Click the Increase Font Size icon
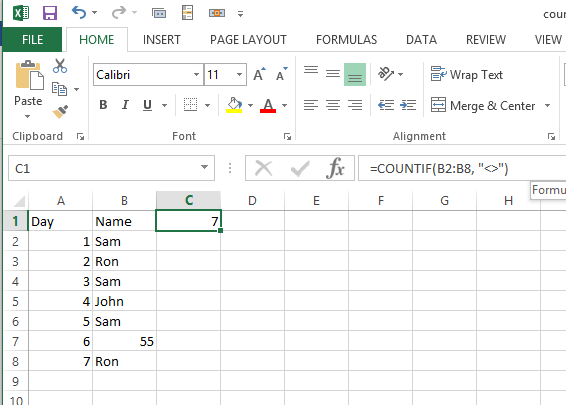The width and height of the screenshot is (566, 405). (259, 74)
